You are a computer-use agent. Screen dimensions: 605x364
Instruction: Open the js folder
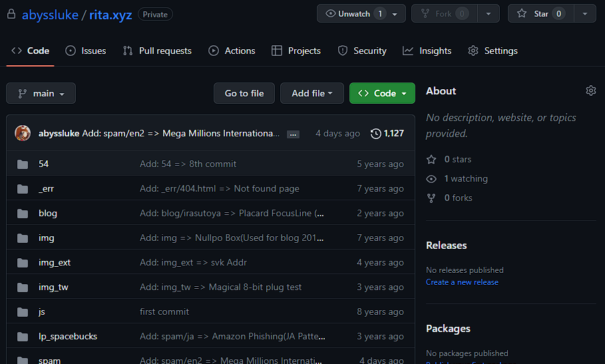pyautogui.click(x=42, y=311)
